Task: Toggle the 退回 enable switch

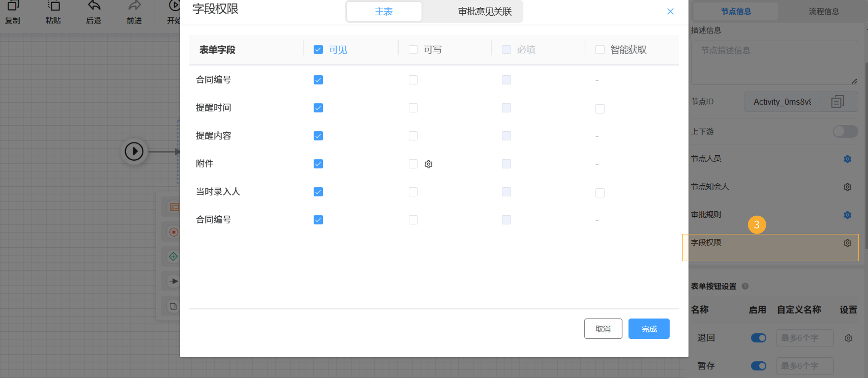Action: tap(758, 338)
